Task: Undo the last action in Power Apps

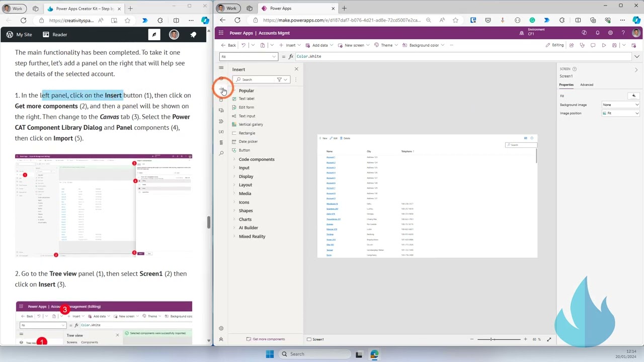Action: (244, 45)
